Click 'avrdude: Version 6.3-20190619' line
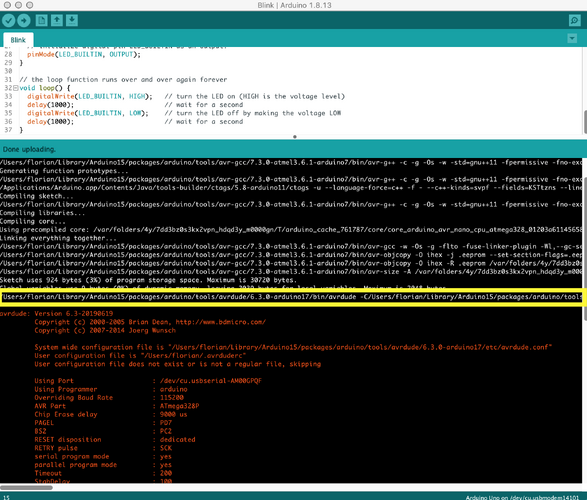The width and height of the screenshot is (587, 500). click(x=57, y=314)
